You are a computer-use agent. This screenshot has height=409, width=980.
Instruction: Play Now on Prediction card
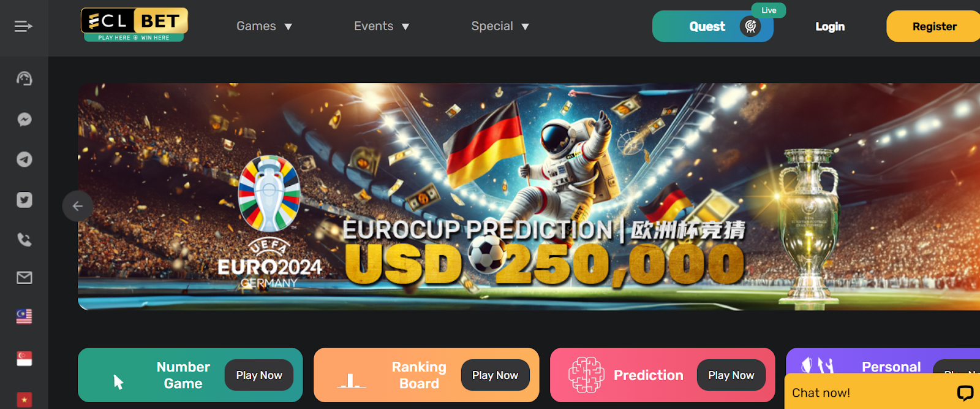coord(731,375)
